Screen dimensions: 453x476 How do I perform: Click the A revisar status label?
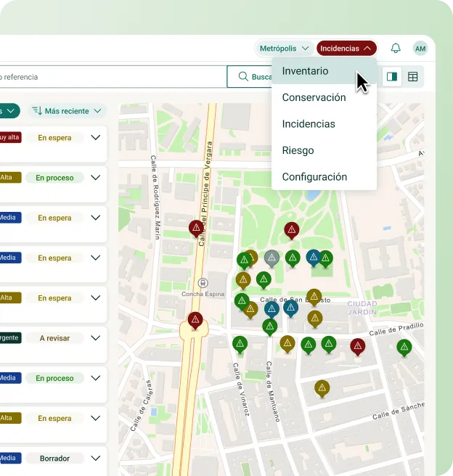pyautogui.click(x=54, y=338)
